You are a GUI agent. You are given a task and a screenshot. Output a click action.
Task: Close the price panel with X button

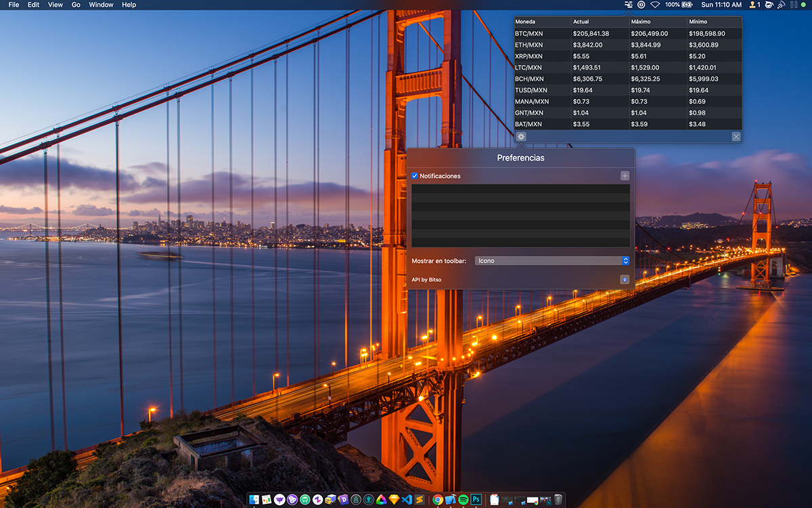(736, 136)
